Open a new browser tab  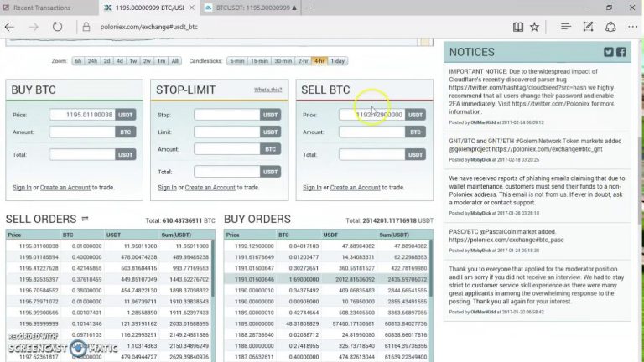point(309,8)
